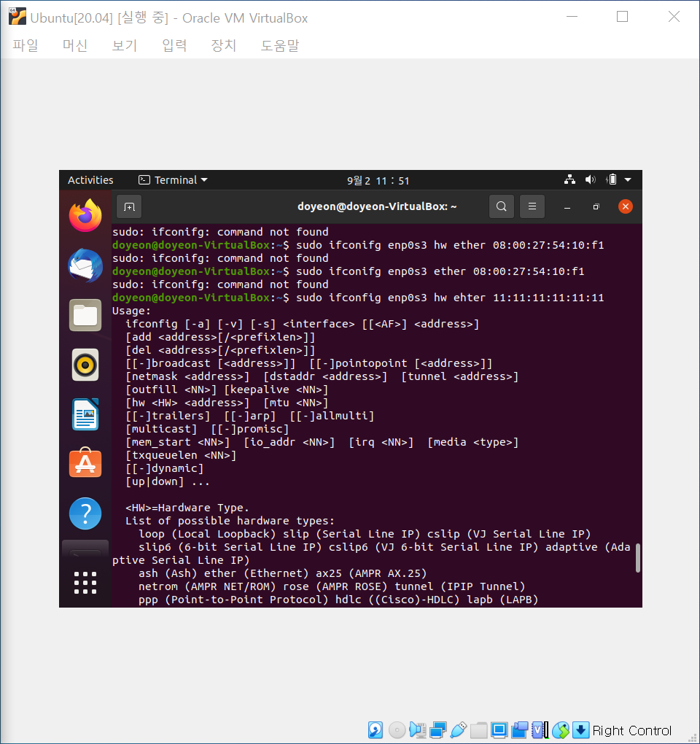Click 'List of possible hardware types:' line
The width and height of the screenshot is (700, 744).
[230, 521]
